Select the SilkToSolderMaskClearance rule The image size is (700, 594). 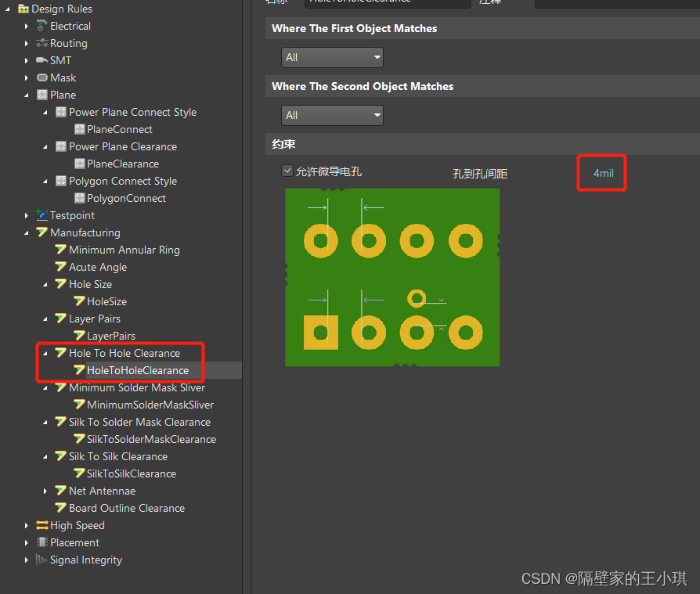[x=151, y=439]
